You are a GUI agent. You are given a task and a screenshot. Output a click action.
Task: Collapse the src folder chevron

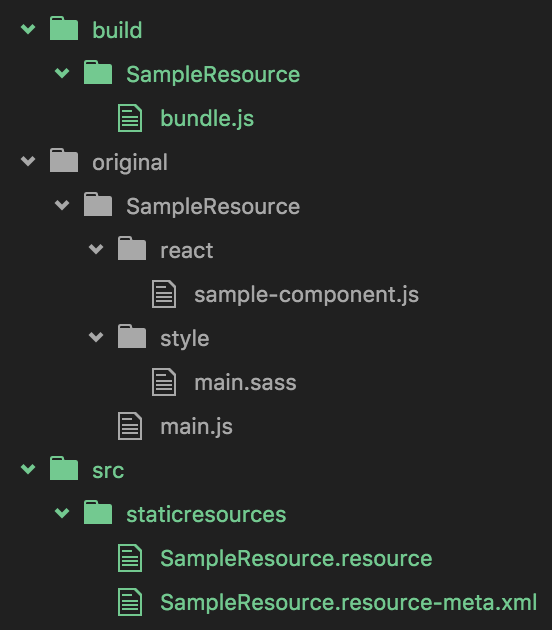pos(28,469)
